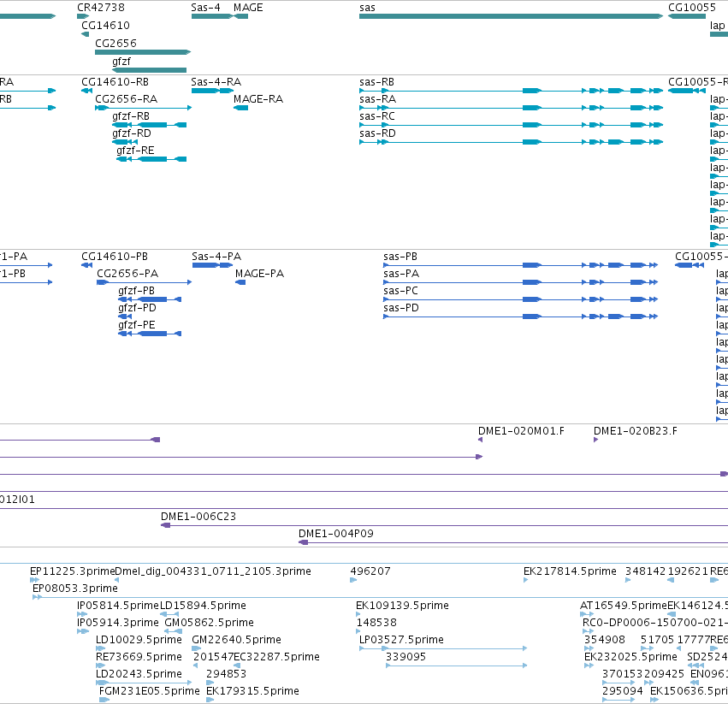Viewport: 728px width, 704px height.
Task: Click the 354908 feature label
Action: (605, 640)
